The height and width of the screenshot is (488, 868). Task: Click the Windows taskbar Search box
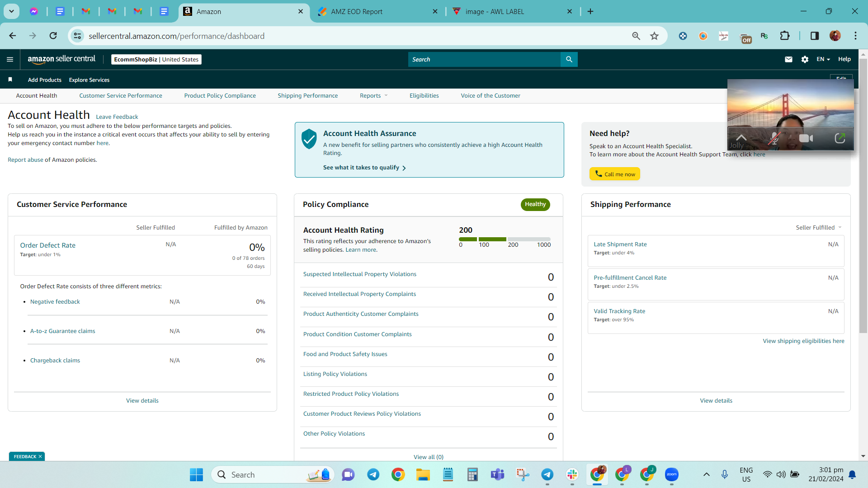click(273, 474)
